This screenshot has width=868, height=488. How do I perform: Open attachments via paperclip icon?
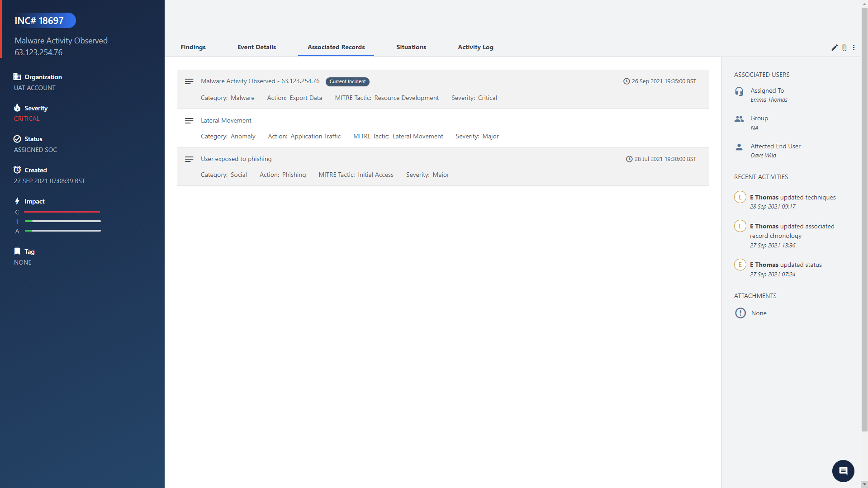tap(844, 47)
